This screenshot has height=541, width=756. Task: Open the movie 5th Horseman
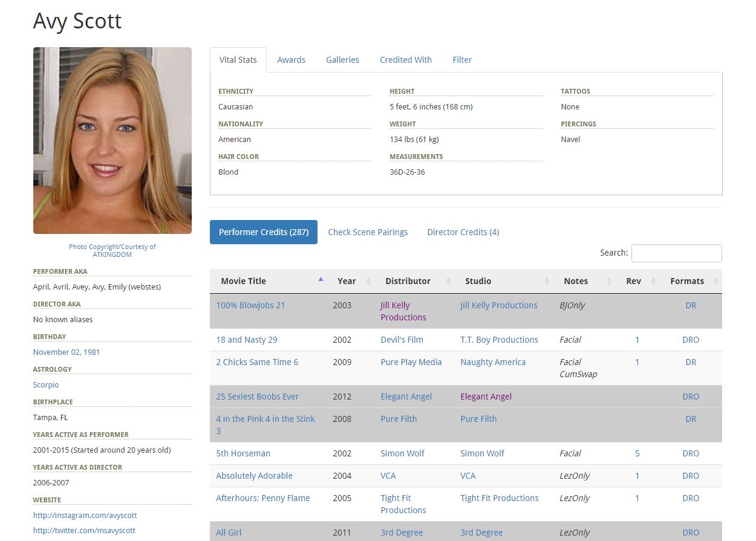tap(243, 453)
